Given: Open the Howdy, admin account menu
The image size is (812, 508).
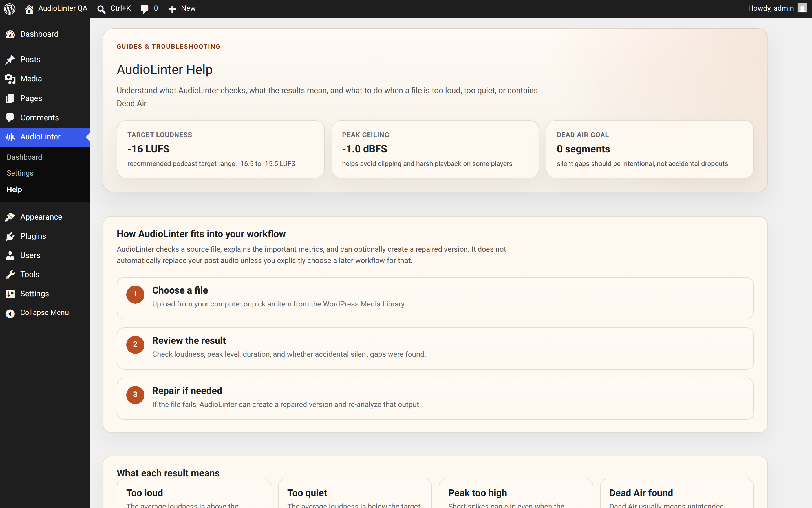Looking at the screenshot, I should point(770,8).
